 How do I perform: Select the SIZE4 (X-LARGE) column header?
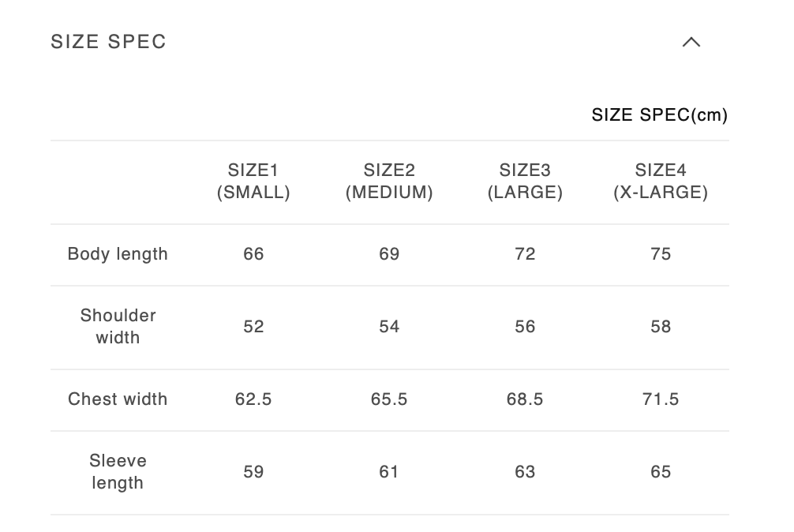coord(661,182)
